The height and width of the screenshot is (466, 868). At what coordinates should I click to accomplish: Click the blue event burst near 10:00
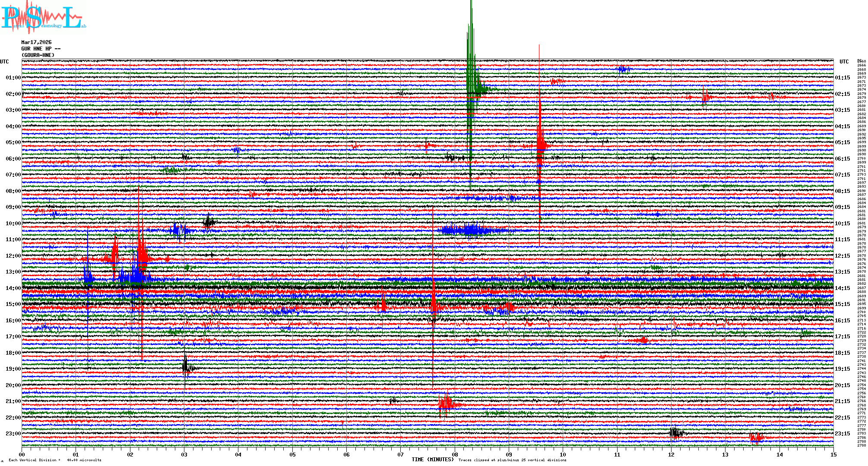point(471,230)
